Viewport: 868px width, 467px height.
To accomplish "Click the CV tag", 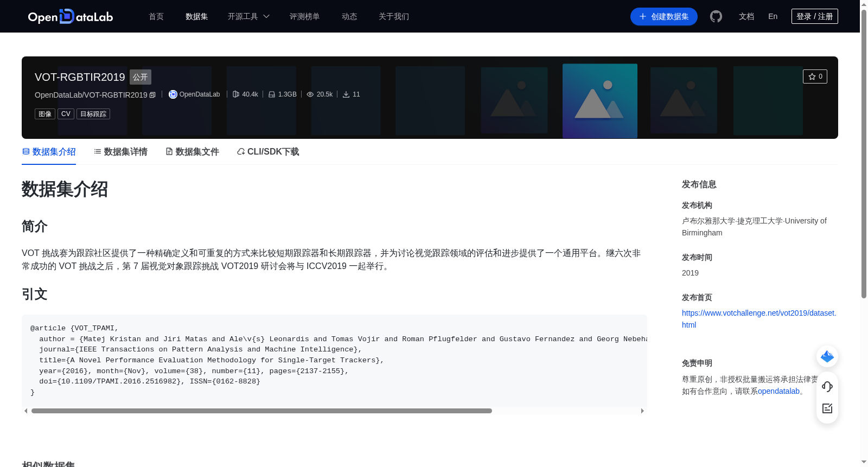I will point(66,114).
